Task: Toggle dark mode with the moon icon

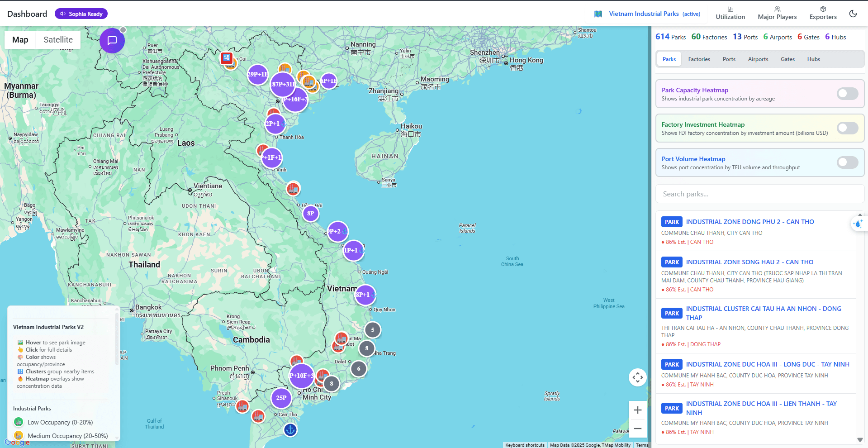Action: pyautogui.click(x=853, y=14)
